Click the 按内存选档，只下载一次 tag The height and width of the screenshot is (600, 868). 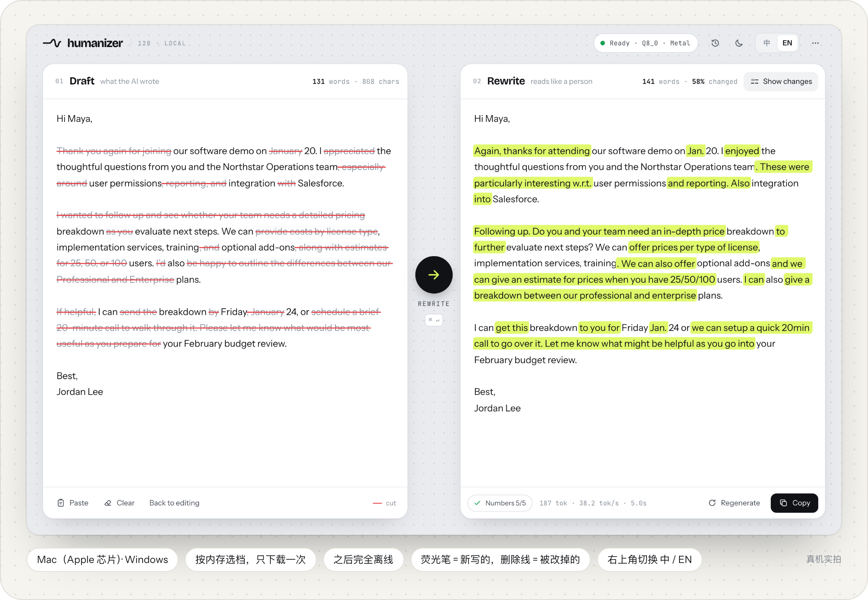[x=250, y=560]
